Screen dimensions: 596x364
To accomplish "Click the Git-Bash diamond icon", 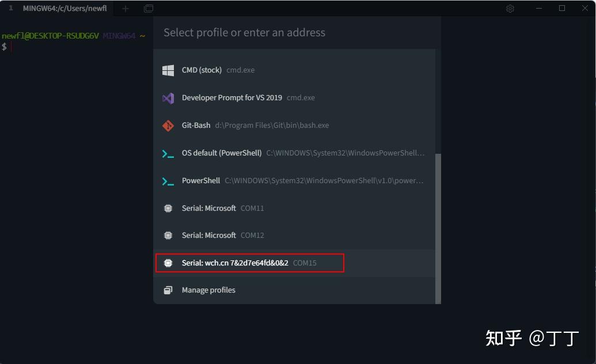I will [168, 126].
